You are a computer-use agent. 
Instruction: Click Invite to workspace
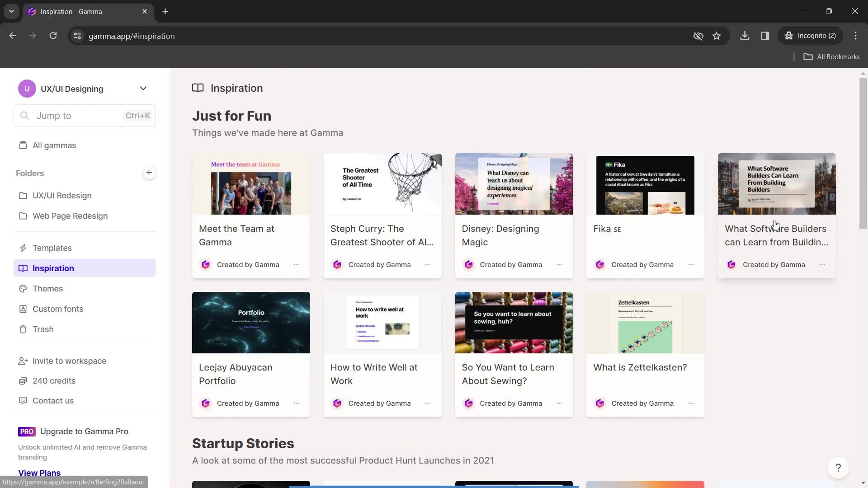click(85, 361)
